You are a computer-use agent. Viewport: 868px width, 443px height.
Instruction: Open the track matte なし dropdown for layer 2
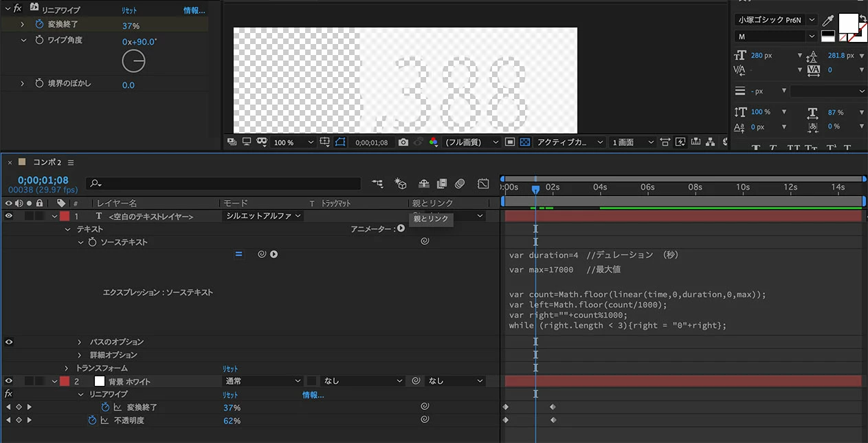(x=363, y=381)
